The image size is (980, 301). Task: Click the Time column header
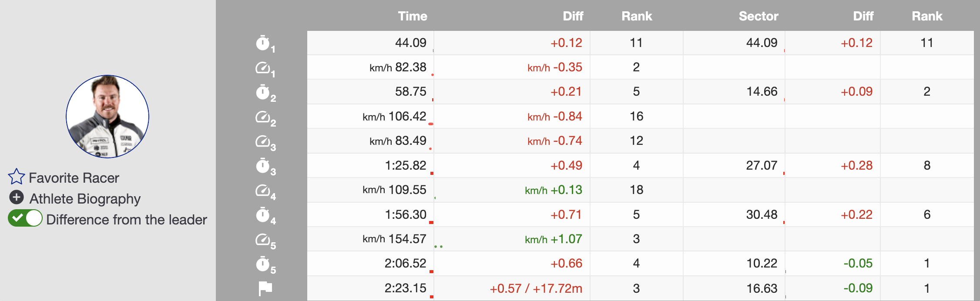412,16
